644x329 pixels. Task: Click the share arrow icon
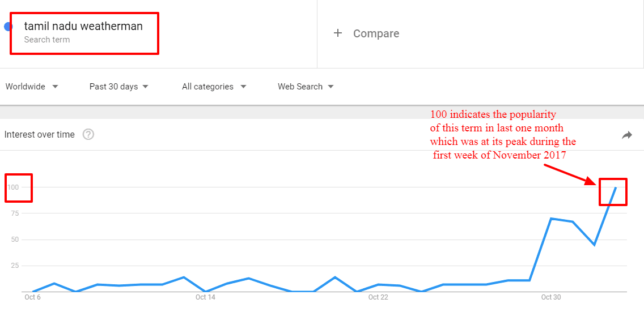click(x=627, y=135)
